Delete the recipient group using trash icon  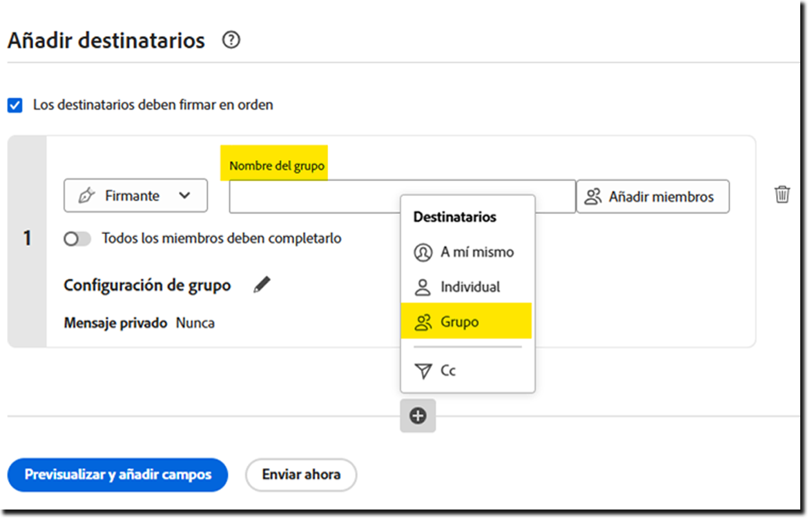782,195
